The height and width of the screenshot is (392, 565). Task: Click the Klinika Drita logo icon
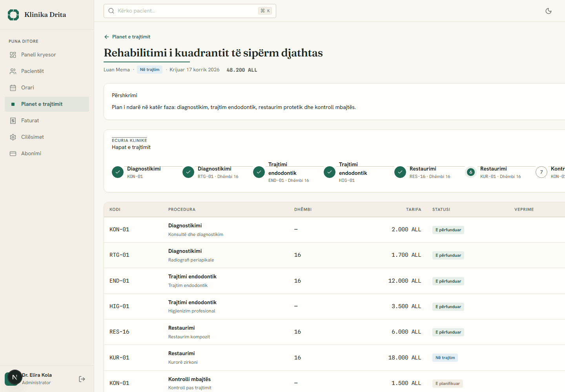coord(13,15)
